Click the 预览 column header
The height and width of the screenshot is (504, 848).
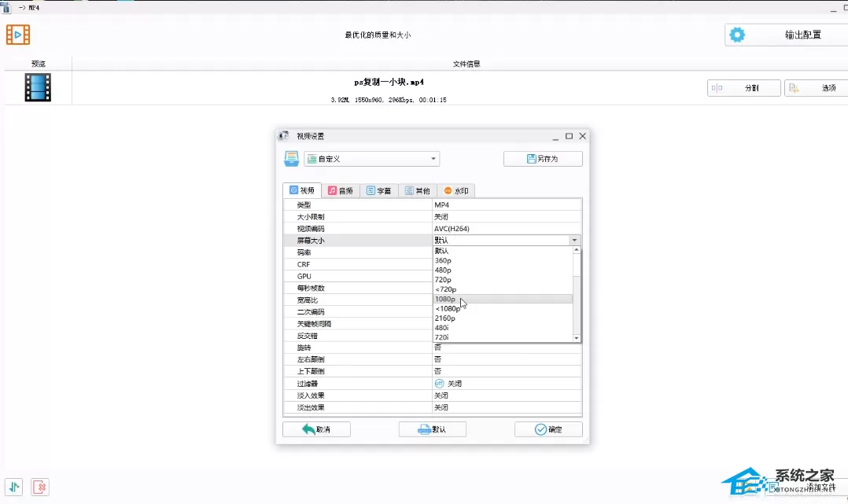[39, 64]
